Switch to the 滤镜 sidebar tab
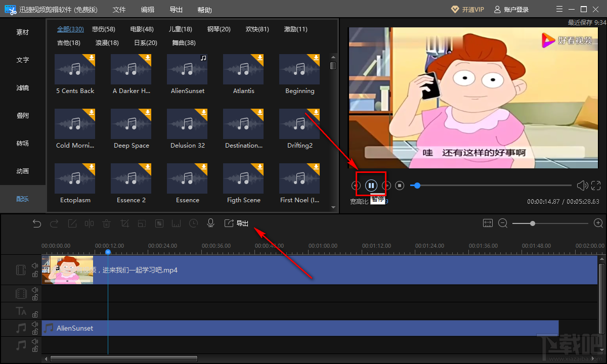607x364 pixels. click(23, 88)
